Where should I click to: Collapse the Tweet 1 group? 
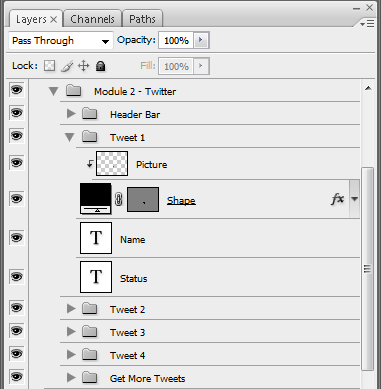tap(70, 137)
